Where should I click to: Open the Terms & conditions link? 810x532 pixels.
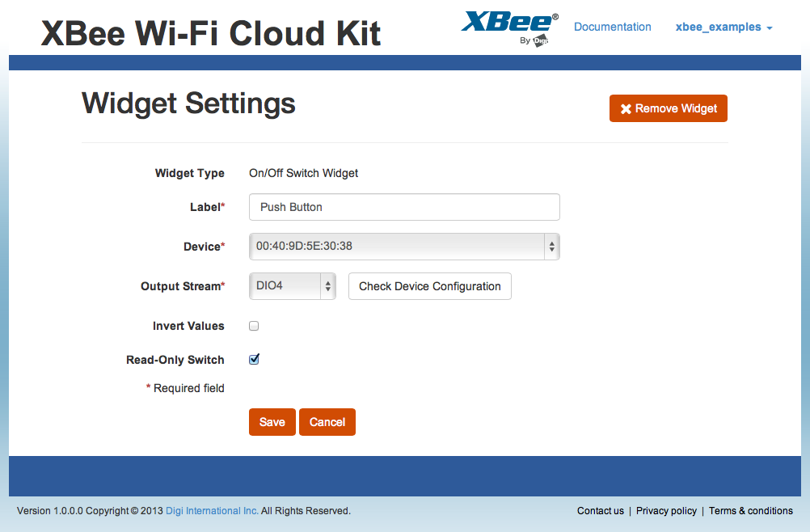tap(751, 511)
